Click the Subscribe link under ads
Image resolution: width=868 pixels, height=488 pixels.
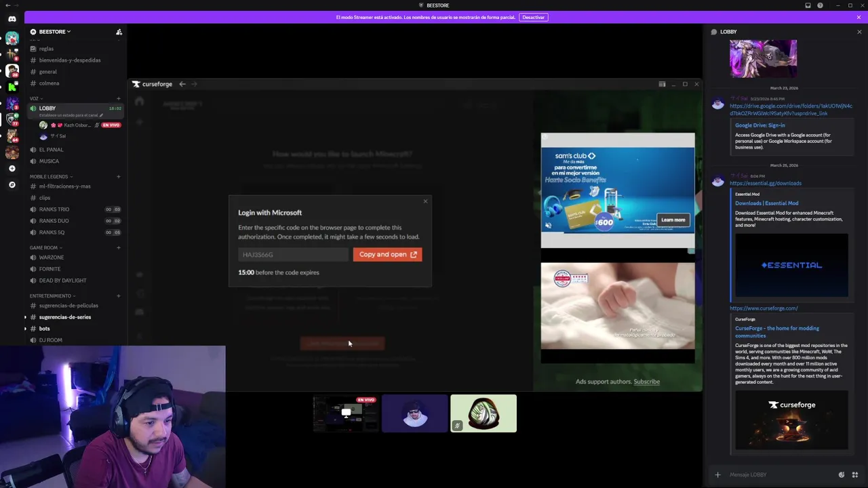click(646, 382)
